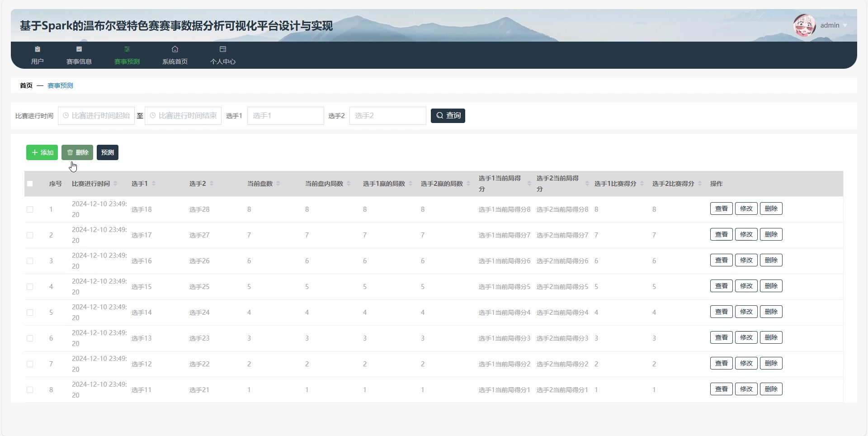This screenshot has width=868, height=436.
Task: Sort by 选手1比赛得分 column arrows
Action: point(642,183)
